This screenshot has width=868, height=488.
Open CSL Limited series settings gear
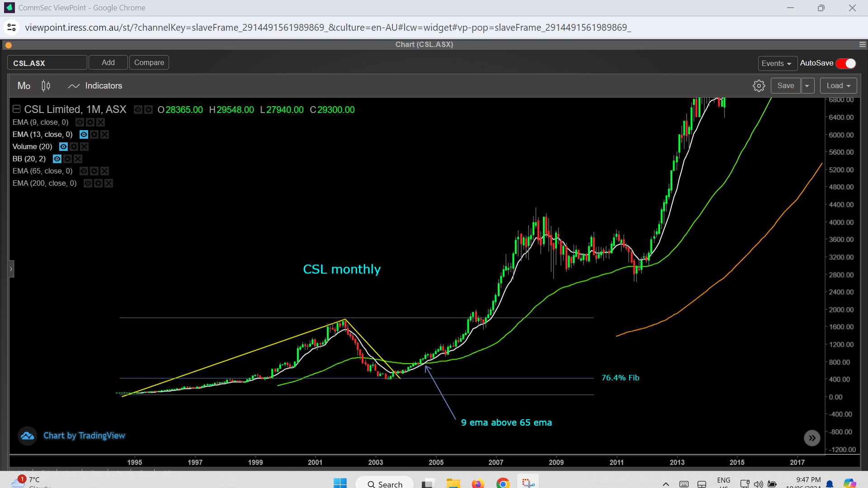click(148, 109)
